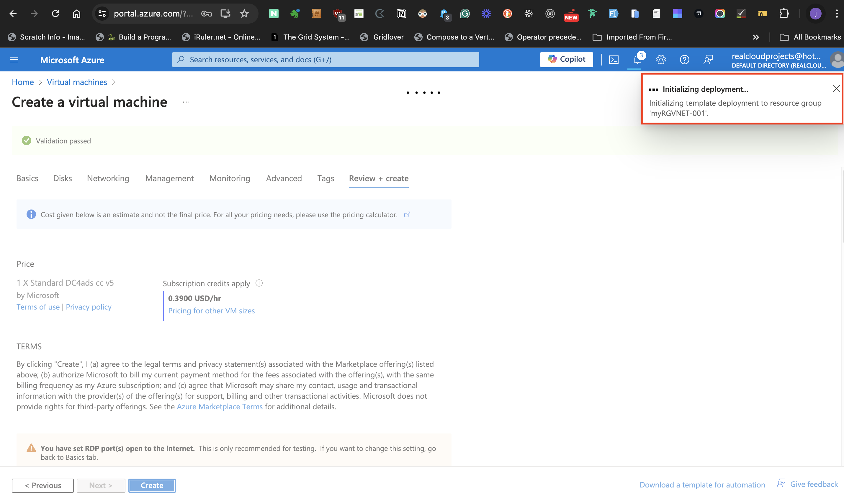Image resolution: width=844 pixels, height=504 pixels.
Task: Click the top bar feedback icon
Action: (708, 60)
